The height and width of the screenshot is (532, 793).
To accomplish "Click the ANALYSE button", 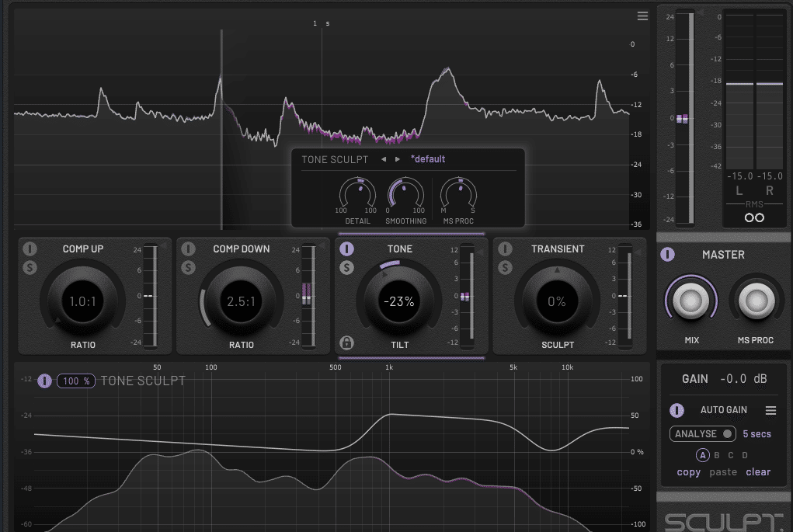I will [x=702, y=434].
